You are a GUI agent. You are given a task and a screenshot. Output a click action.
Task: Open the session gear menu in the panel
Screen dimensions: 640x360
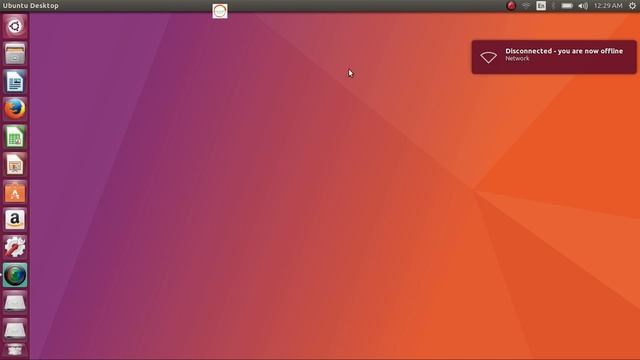tap(632, 6)
